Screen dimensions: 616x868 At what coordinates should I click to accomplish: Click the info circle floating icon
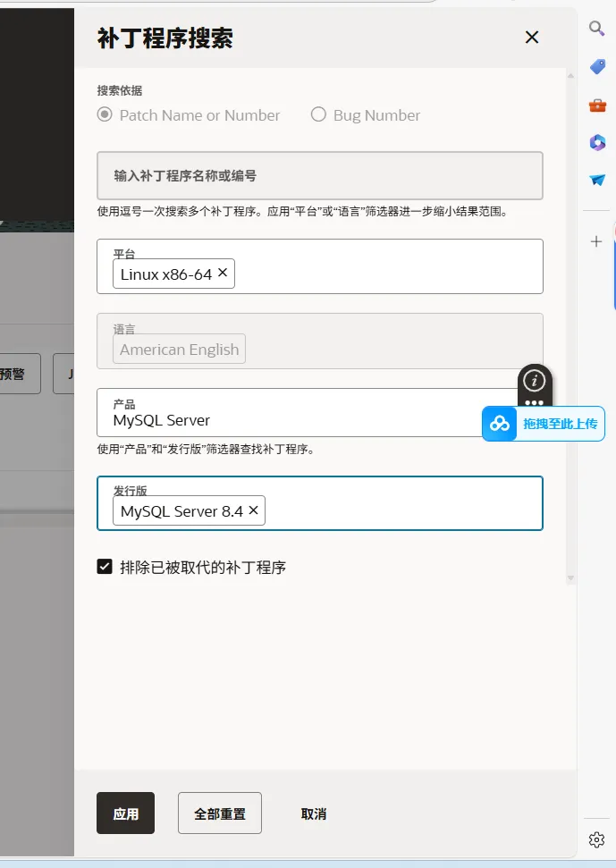[x=534, y=380]
